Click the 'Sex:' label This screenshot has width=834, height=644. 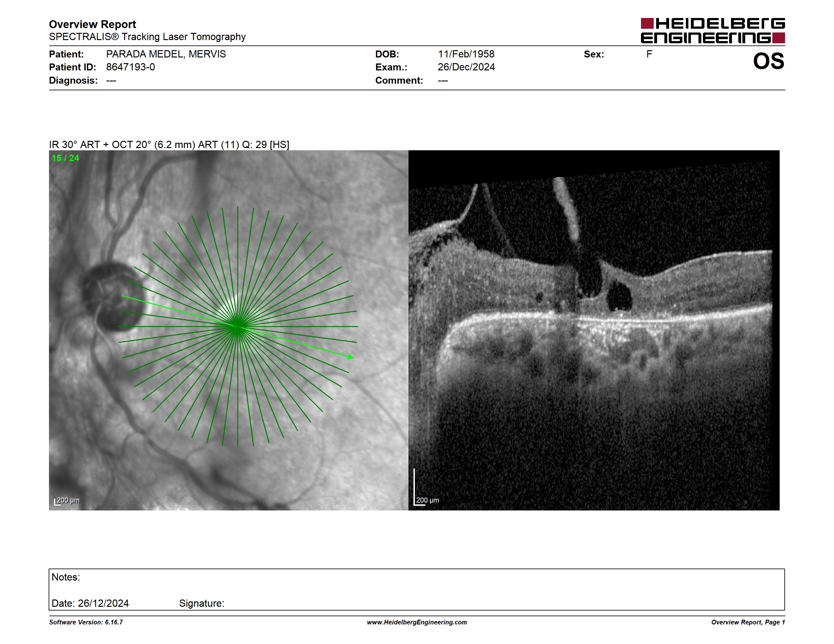coord(594,54)
